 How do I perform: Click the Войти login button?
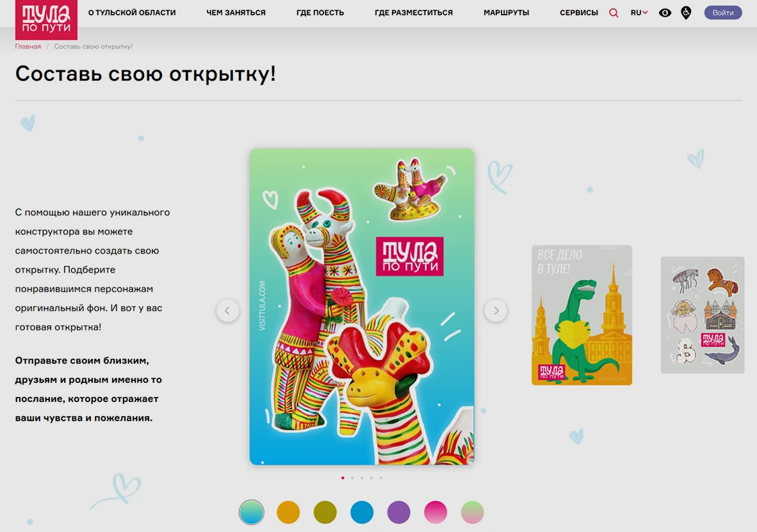722,13
